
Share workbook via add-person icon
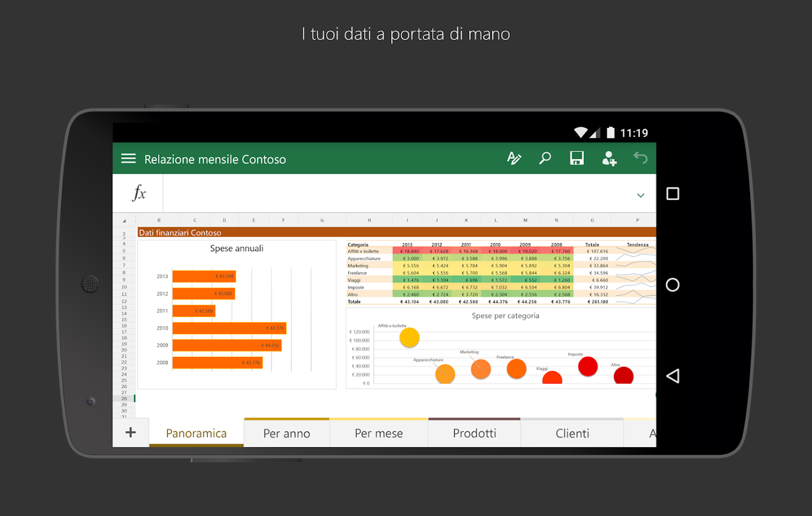point(609,159)
